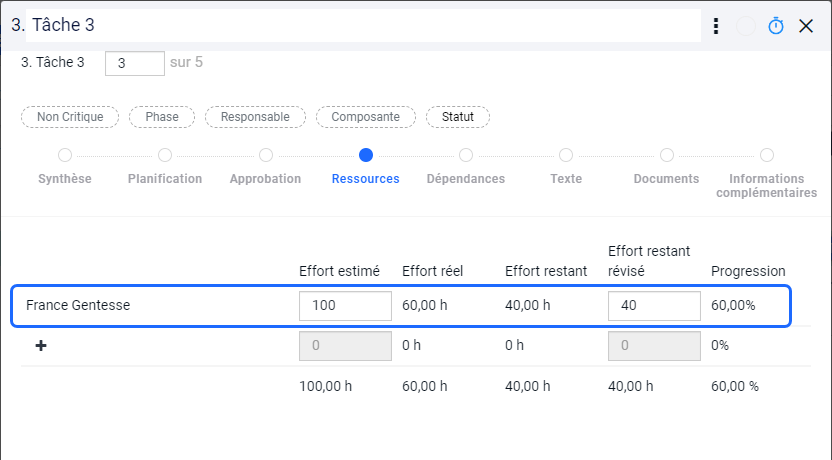This screenshot has height=460, width=832.
Task: Open the Statut chip dropdown
Action: tap(458, 117)
